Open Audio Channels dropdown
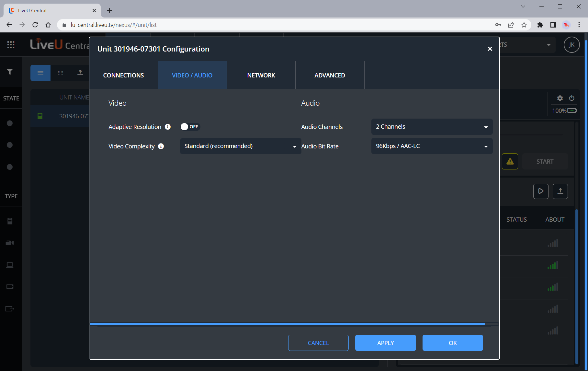Screen dimensions: 588x371 pos(432,127)
